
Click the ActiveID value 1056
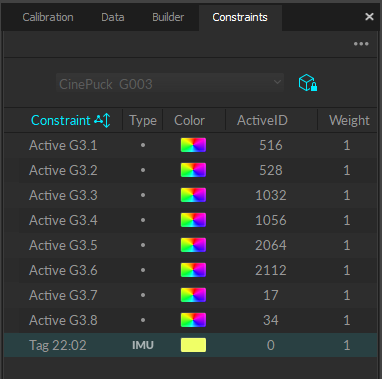click(271, 220)
